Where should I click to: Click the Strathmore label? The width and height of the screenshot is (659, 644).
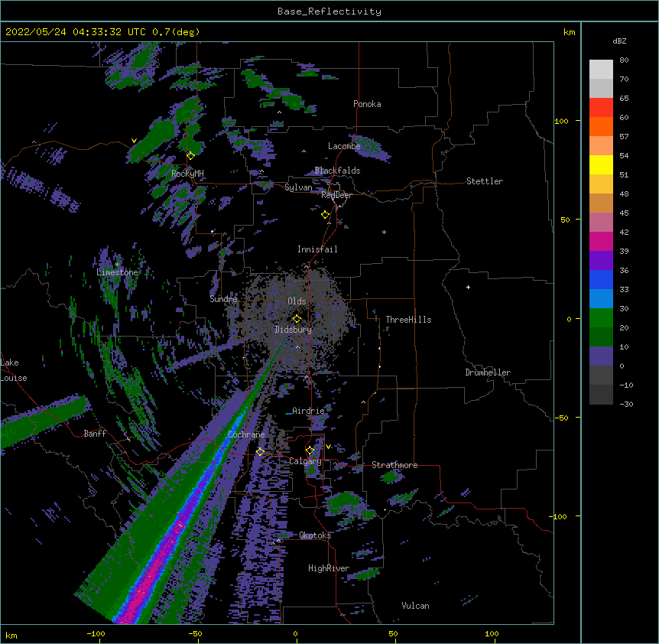394,465
